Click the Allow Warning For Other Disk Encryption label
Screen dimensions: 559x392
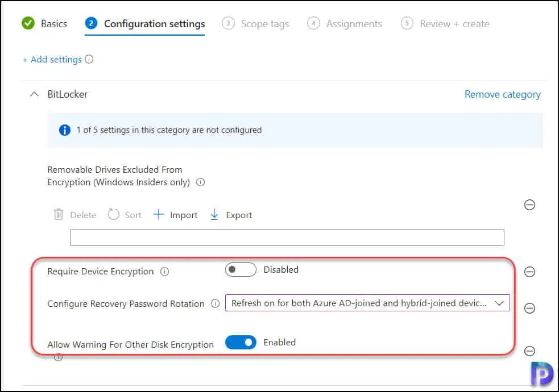click(130, 345)
